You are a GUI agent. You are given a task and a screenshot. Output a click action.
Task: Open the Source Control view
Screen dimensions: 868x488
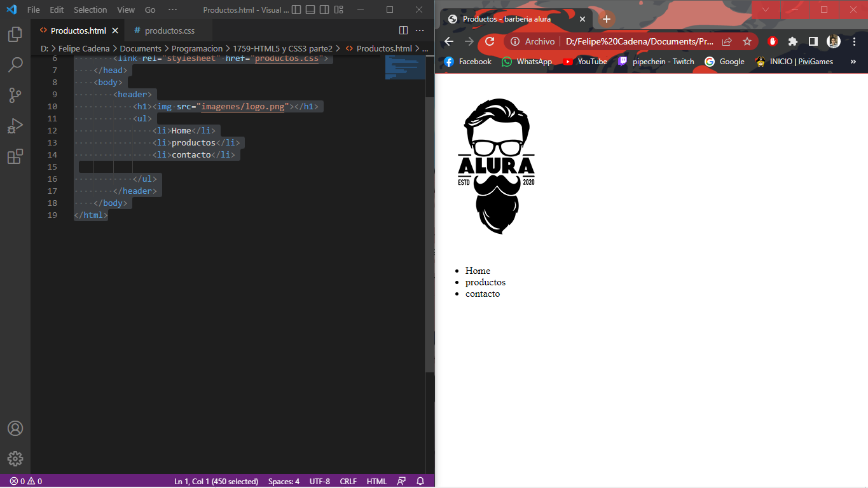tap(15, 95)
